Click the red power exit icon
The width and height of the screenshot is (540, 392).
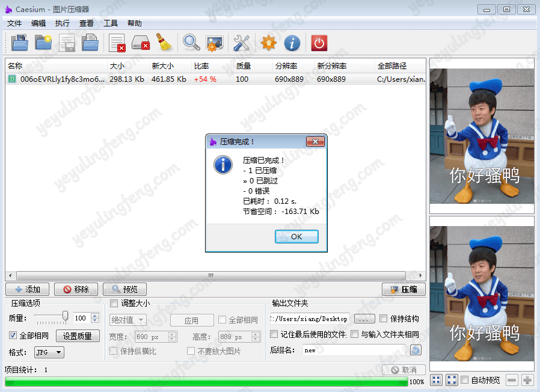(319, 43)
